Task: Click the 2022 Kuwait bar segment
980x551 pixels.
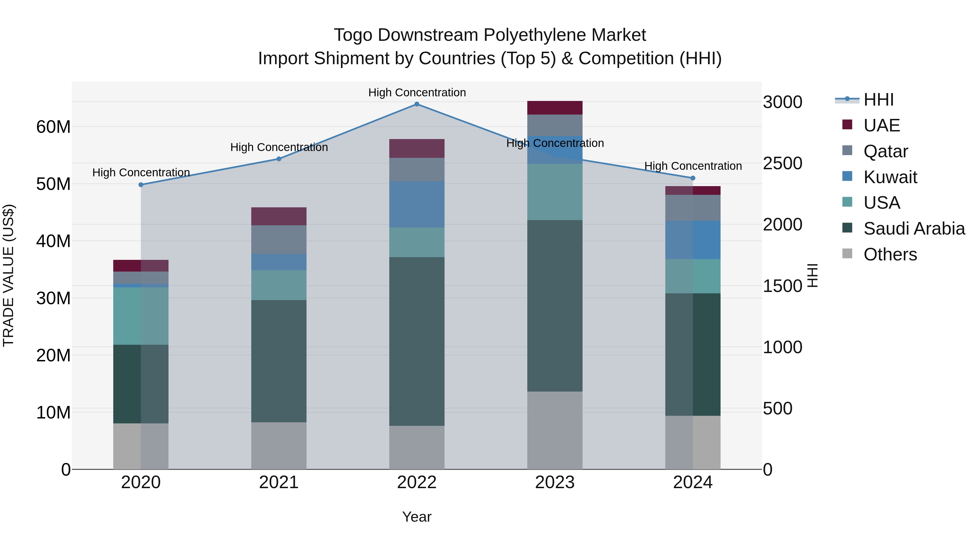Action: tap(417, 205)
